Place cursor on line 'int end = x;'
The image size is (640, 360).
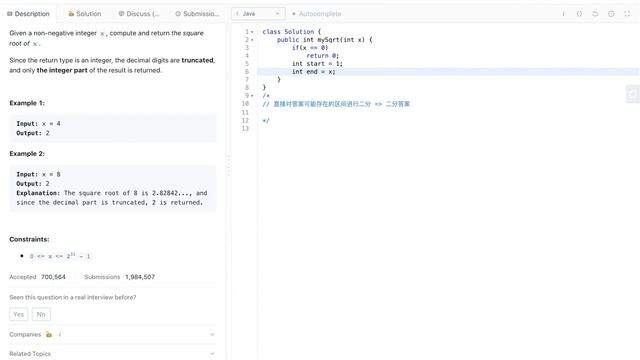313,71
